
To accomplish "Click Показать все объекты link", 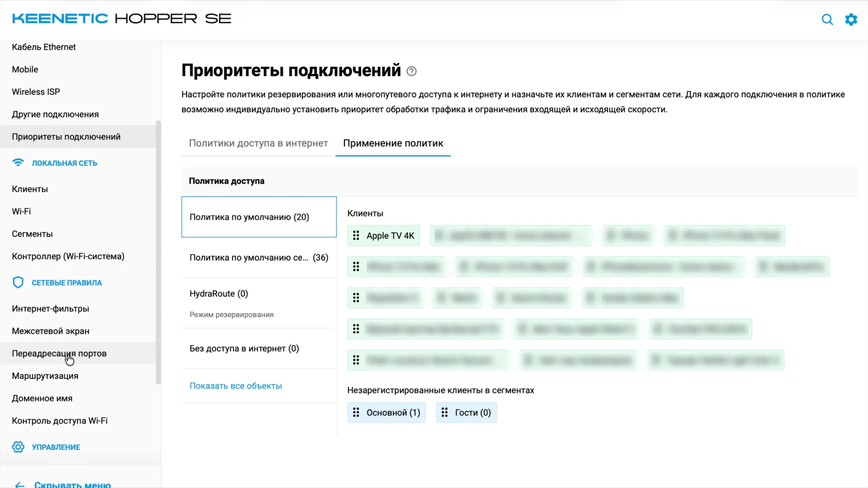I will (236, 386).
